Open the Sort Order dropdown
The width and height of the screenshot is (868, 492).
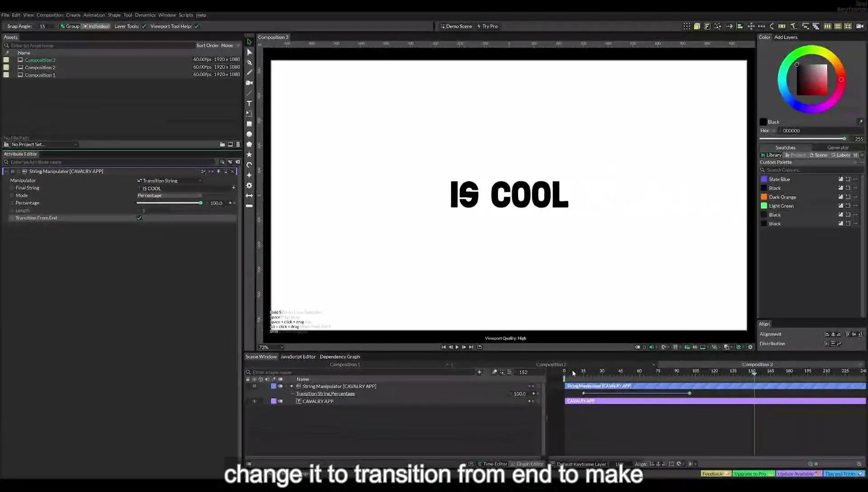click(x=218, y=46)
